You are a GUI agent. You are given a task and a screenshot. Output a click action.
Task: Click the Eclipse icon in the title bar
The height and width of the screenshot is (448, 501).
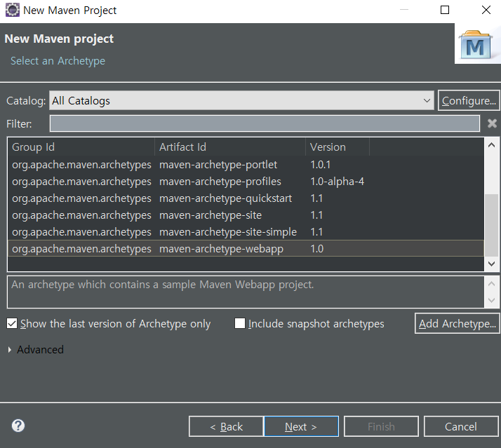pyautogui.click(x=13, y=10)
